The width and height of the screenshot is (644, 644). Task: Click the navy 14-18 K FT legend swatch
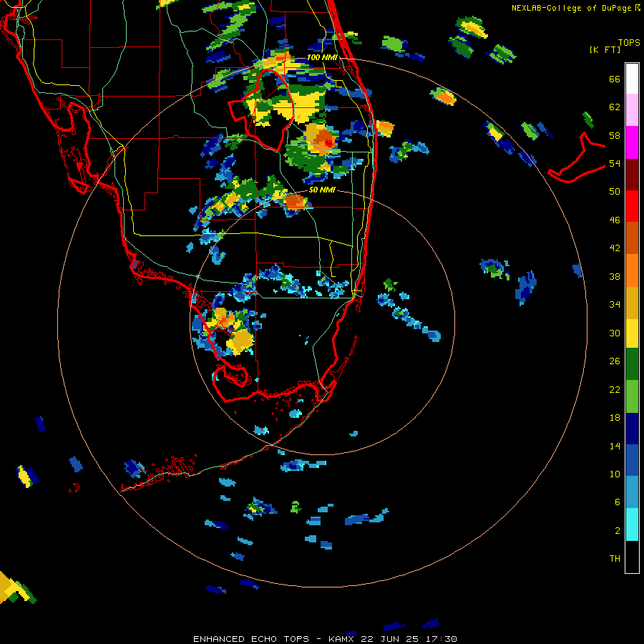click(x=632, y=429)
